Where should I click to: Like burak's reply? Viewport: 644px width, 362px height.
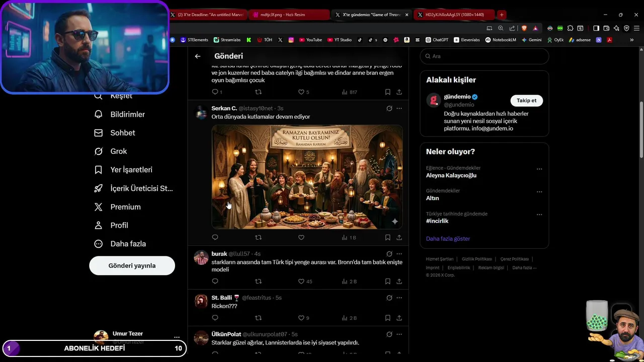[x=305, y=281]
